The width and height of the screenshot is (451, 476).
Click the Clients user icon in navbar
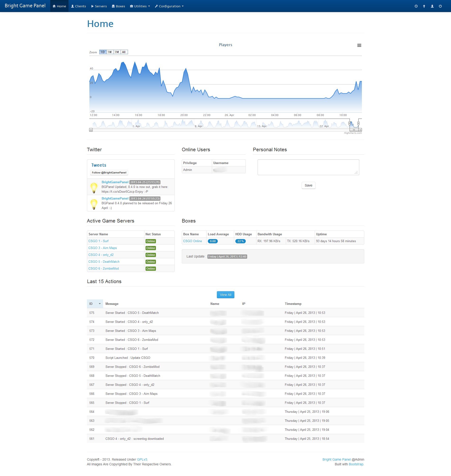pyautogui.click(x=72, y=6)
